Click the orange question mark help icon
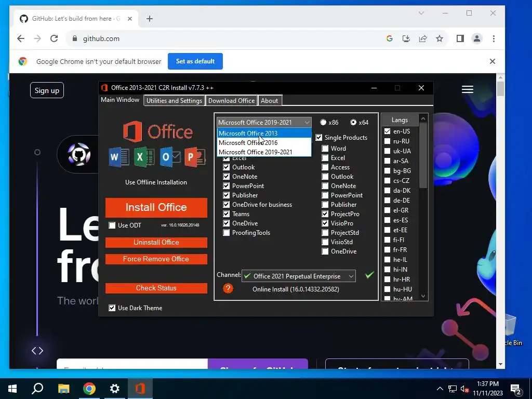 228,289
